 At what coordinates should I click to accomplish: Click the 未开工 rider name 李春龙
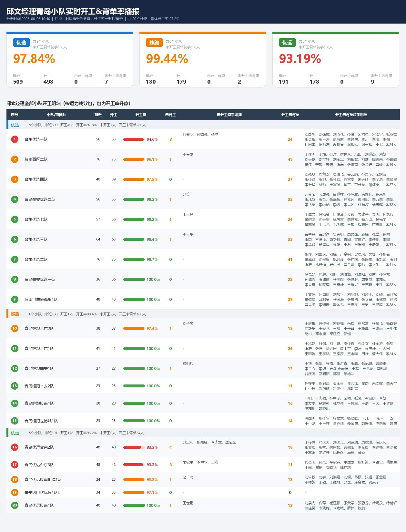[188, 154]
